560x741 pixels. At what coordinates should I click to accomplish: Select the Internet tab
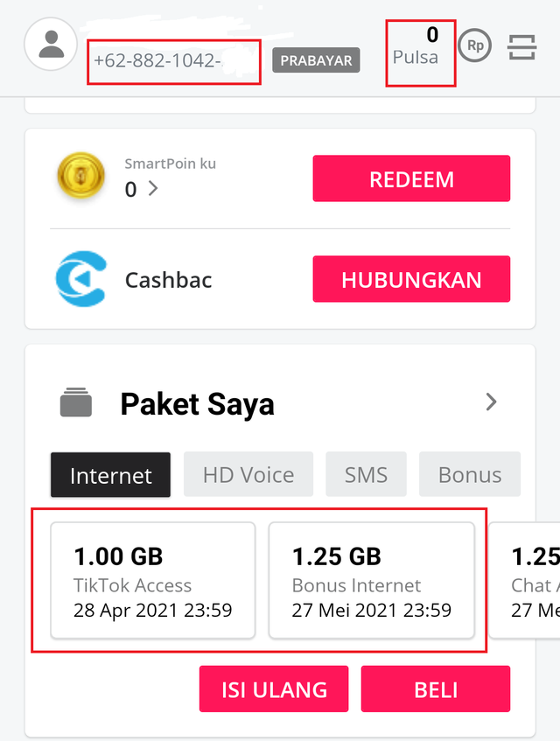(110, 475)
